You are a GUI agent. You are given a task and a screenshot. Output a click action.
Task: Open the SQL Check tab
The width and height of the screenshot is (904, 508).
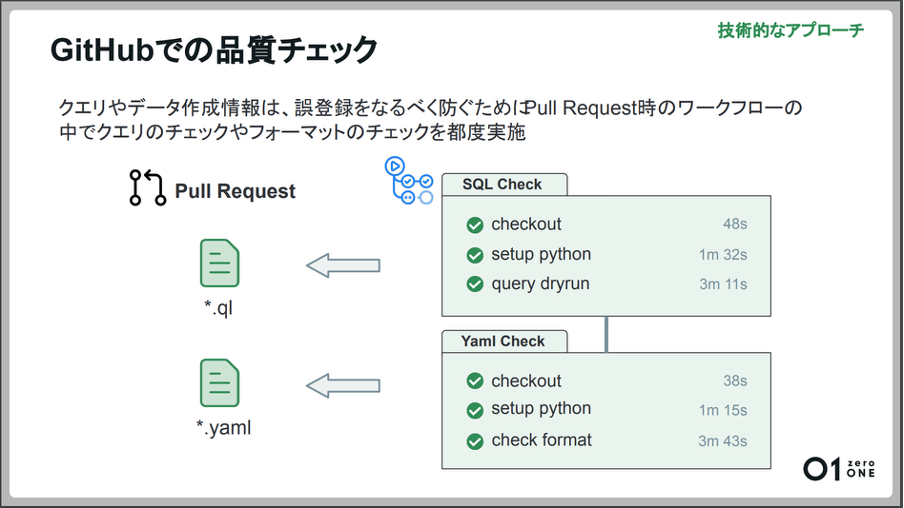(503, 184)
